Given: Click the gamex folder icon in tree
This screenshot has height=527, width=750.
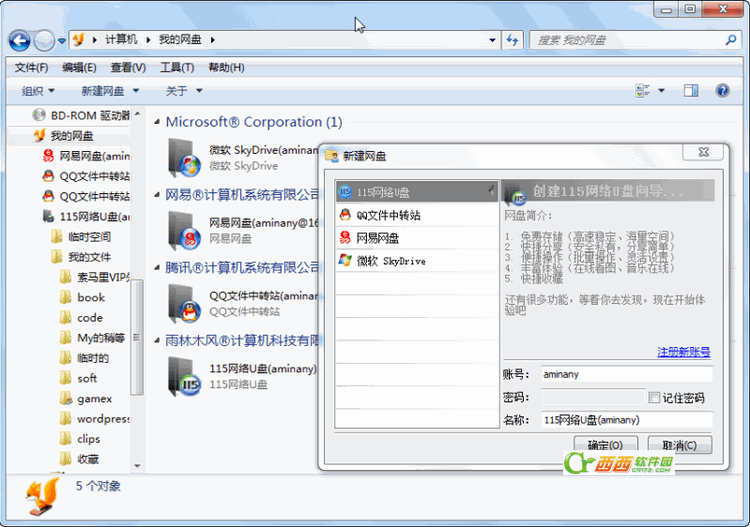Looking at the screenshot, I should (66, 398).
